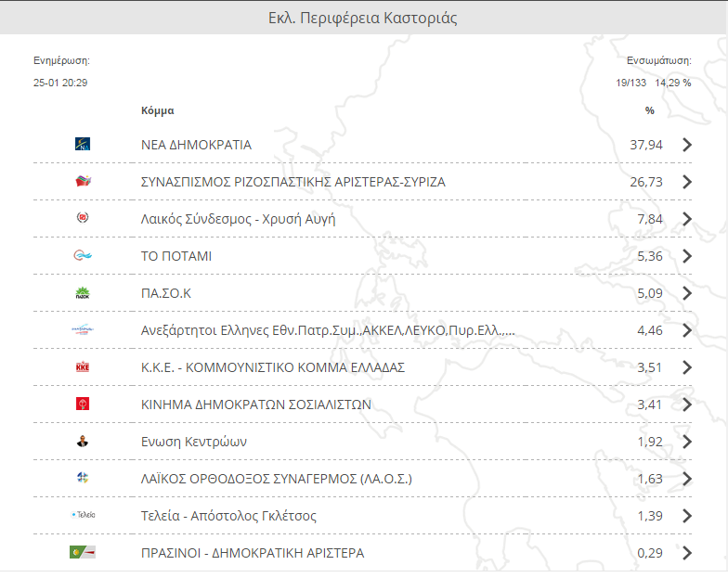Open the ΝΕΑ ΔΗΜΟΚΡΑΤΙΑ party name
Screen dimensions: 728x578
[196, 145]
